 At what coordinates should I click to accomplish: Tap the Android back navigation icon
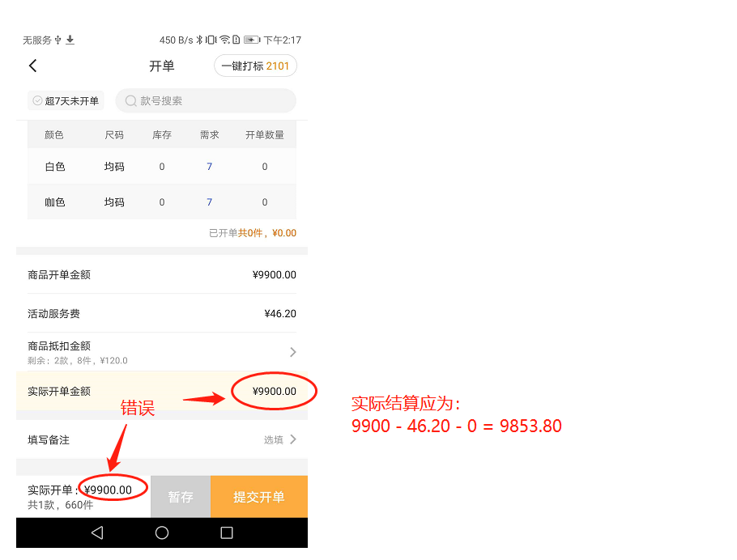click(x=97, y=532)
